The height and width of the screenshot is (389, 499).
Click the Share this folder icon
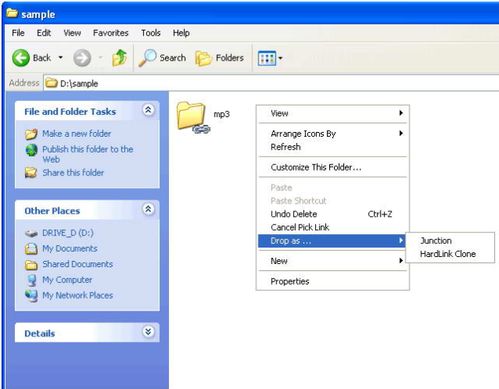coord(31,173)
